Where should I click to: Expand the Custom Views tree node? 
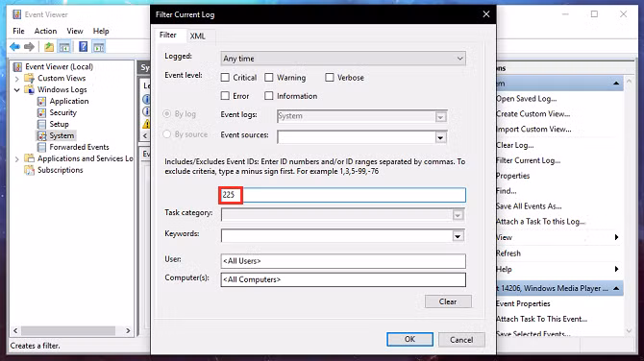point(17,79)
